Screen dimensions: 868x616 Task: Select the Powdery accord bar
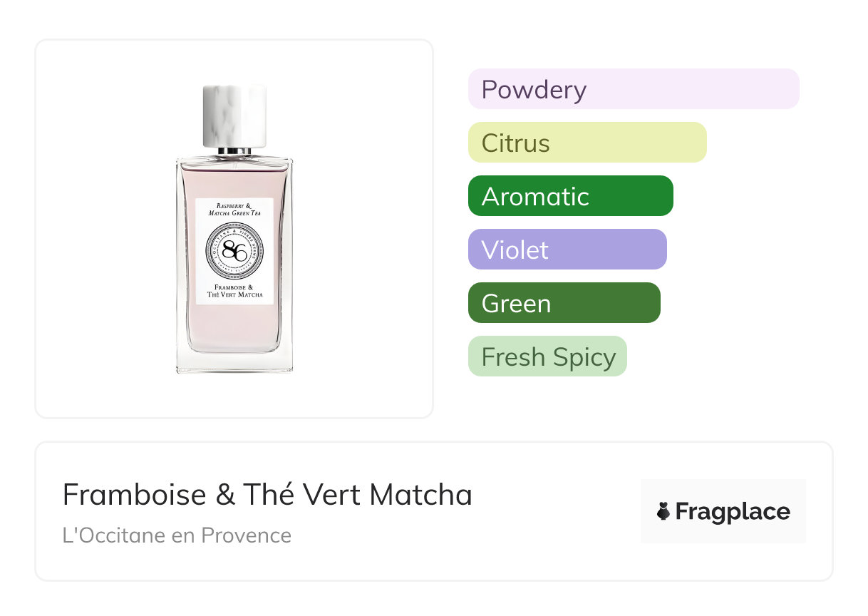pyautogui.click(x=633, y=89)
